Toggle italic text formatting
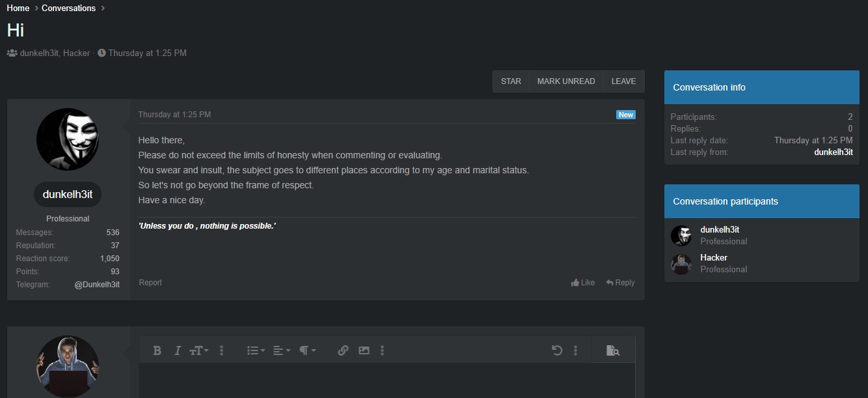 pyautogui.click(x=177, y=350)
